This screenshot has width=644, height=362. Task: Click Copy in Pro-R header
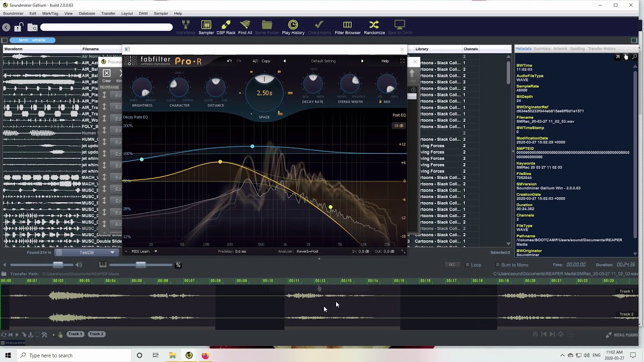click(x=266, y=61)
